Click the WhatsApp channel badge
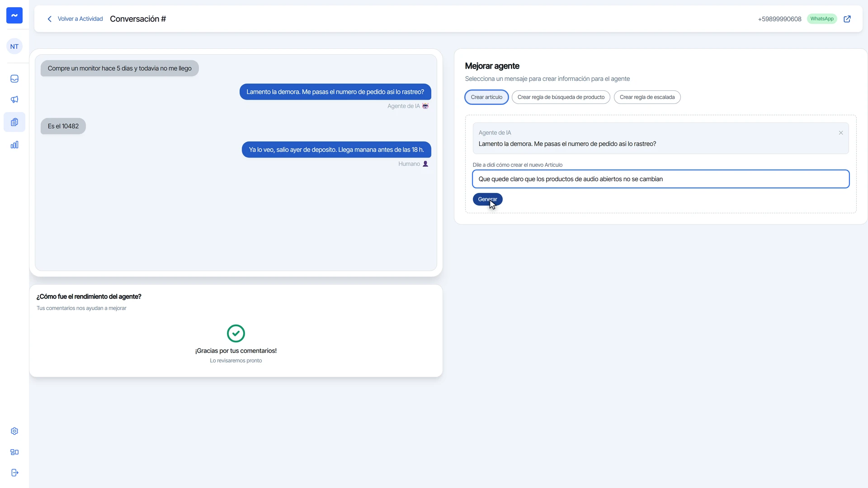This screenshot has height=488, width=868. 822,19
